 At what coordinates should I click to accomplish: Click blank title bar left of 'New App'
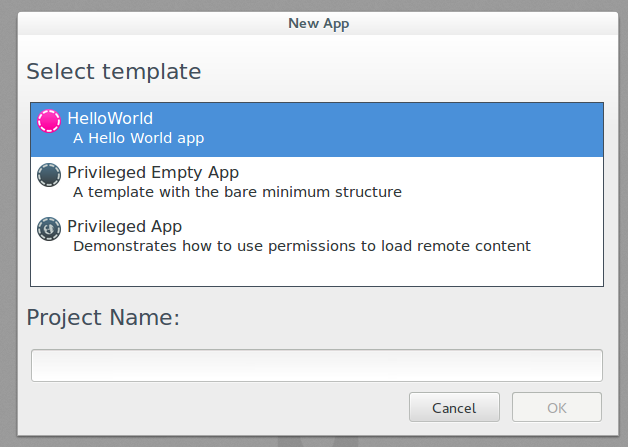pos(150,22)
